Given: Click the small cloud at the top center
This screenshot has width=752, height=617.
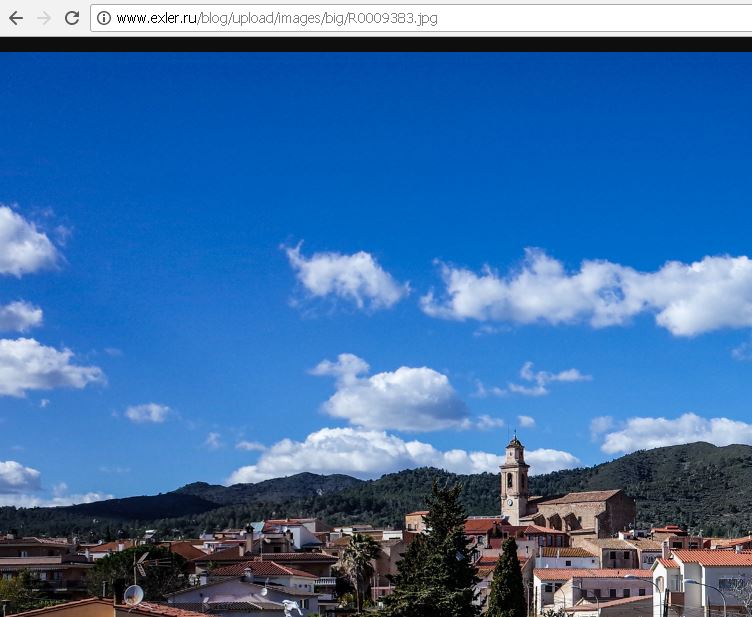Looking at the screenshot, I should [346, 276].
